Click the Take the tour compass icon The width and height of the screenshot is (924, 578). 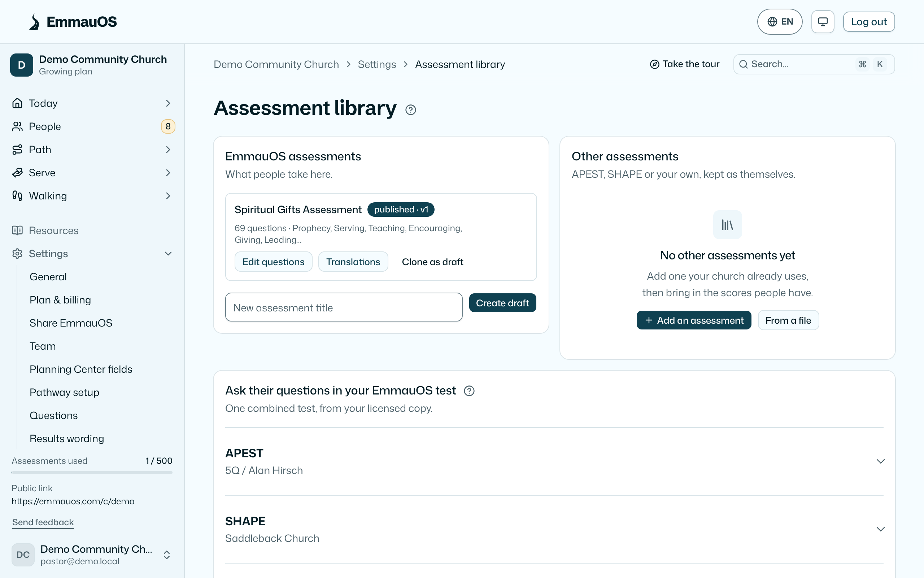pyautogui.click(x=654, y=64)
